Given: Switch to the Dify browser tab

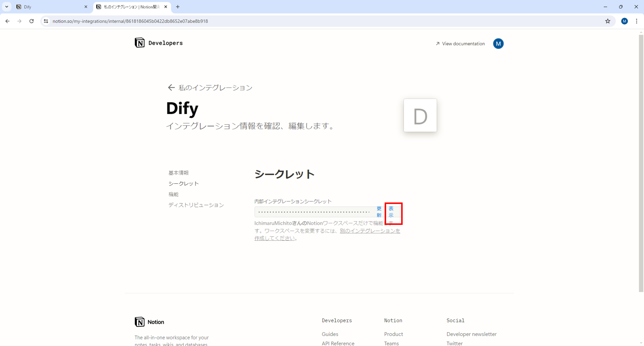Looking at the screenshot, I should point(50,7).
